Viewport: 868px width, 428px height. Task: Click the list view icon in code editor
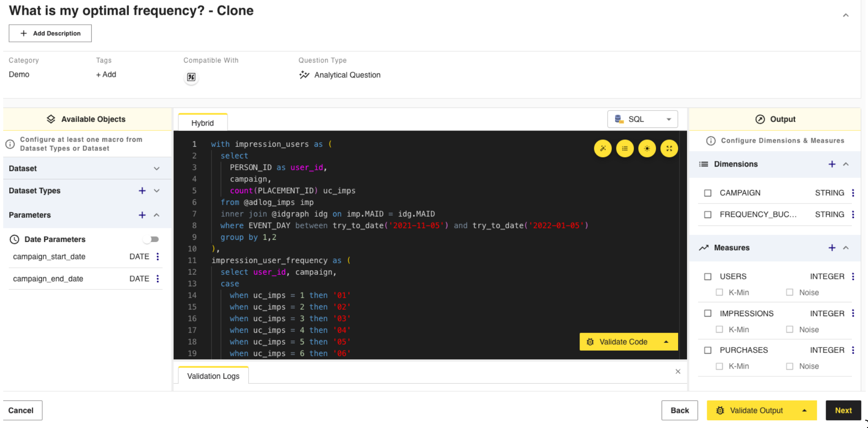(625, 149)
